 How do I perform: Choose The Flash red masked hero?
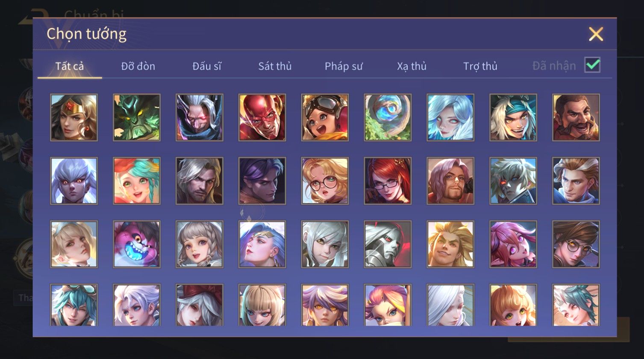tap(262, 117)
